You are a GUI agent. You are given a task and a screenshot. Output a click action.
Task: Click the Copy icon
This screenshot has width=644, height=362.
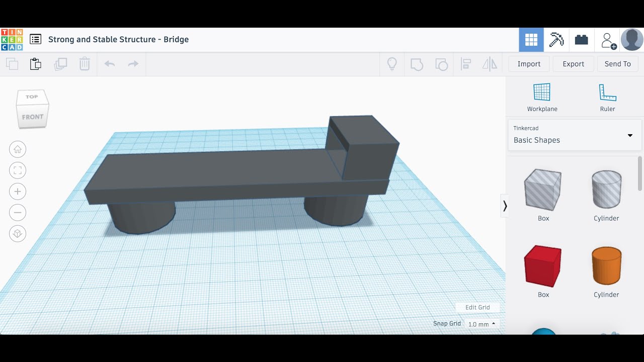pos(12,64)
